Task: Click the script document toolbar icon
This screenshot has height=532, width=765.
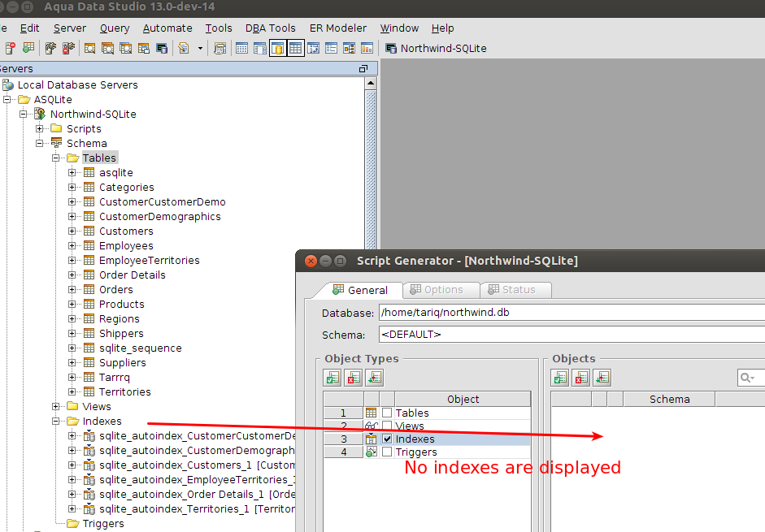Action: click(x=184, y=48)
